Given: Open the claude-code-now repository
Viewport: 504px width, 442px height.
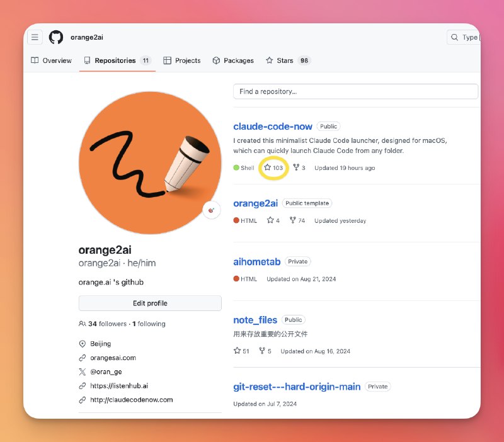Looking at the screenshot, I should pyautogui.click(x=273, y=126).
